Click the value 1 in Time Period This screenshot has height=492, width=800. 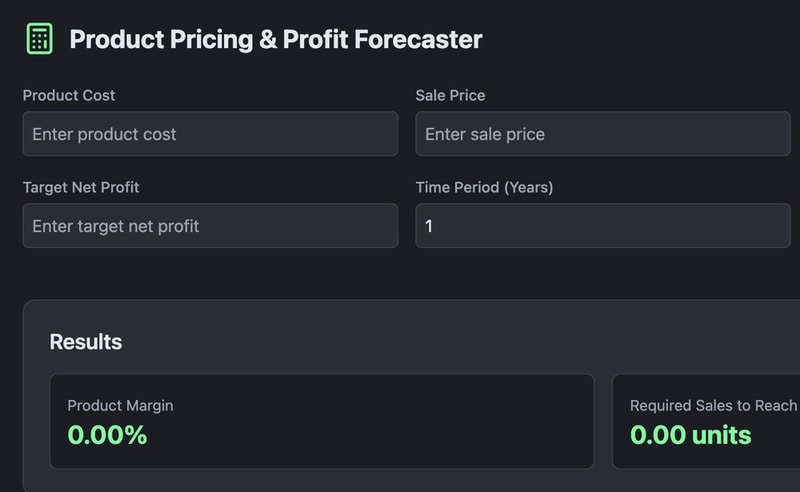tap(430, 226)
